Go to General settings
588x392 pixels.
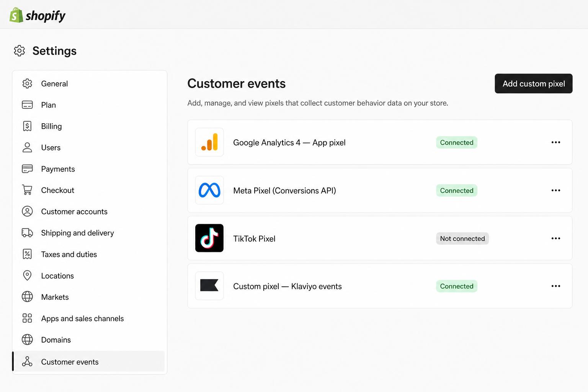tap(90, 83)
